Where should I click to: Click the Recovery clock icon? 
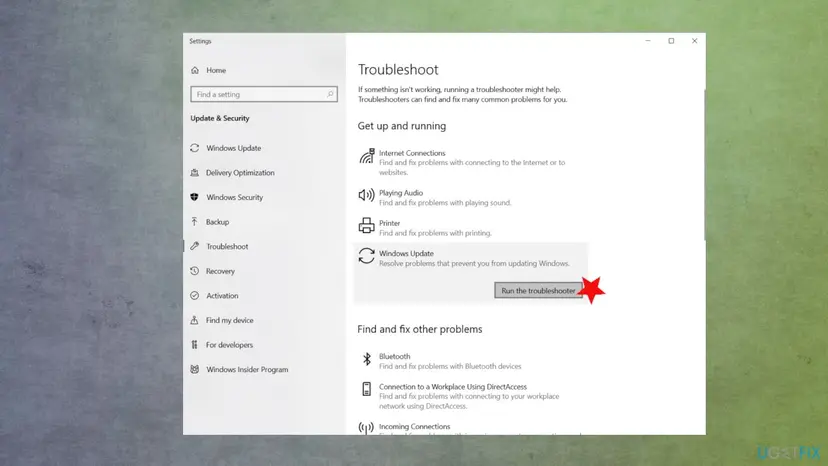[195, 271]
